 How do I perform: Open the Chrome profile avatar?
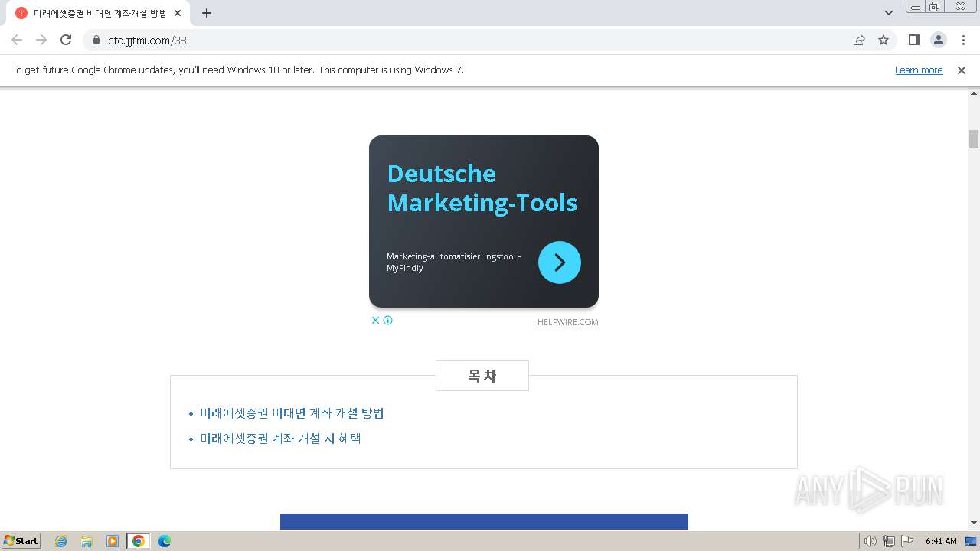tap(938, 40)
